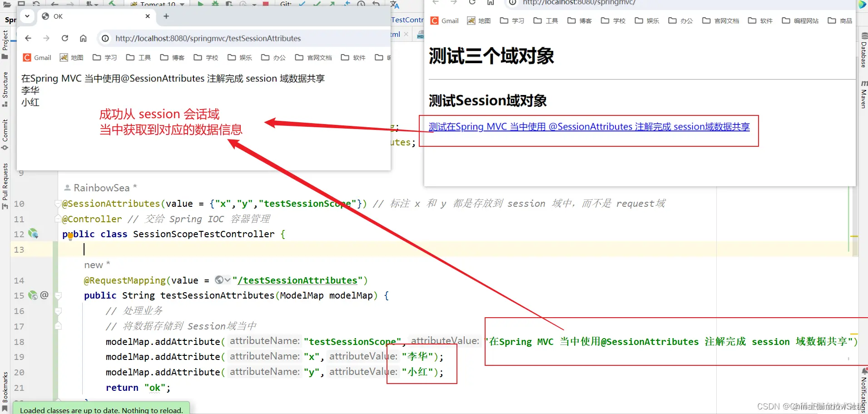The height and width of the screenshot is (414, 868).
Task: Open tab search dropdown beside OK tab
Action: 27,16
